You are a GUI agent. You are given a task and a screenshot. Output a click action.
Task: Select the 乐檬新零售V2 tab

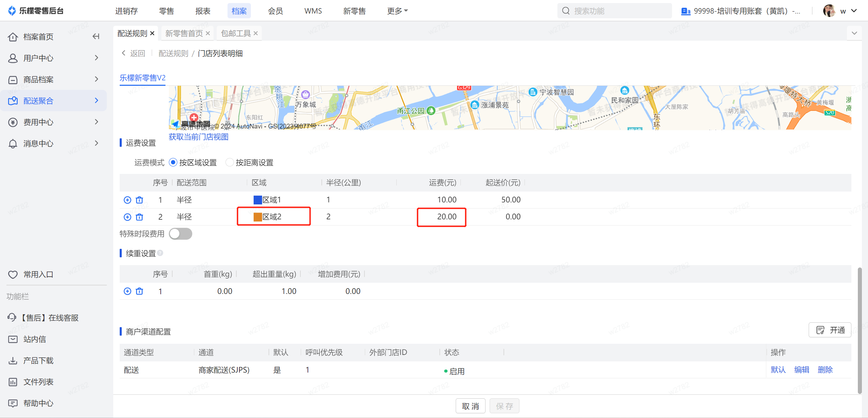tap(142, 78)
